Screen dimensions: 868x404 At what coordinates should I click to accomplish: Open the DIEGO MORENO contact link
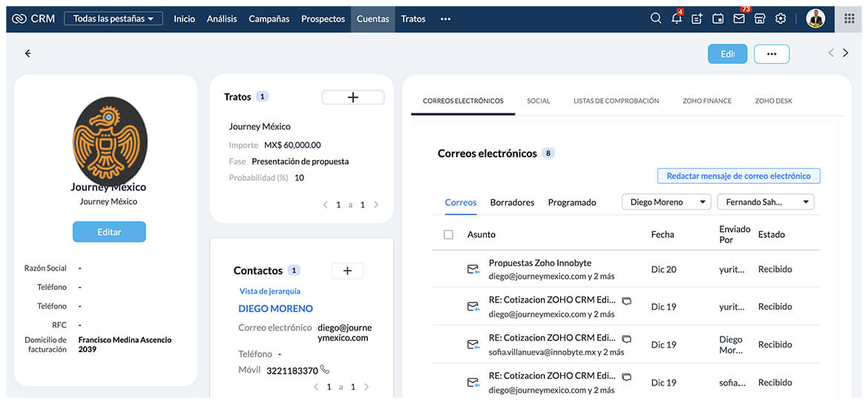[275, 308]
